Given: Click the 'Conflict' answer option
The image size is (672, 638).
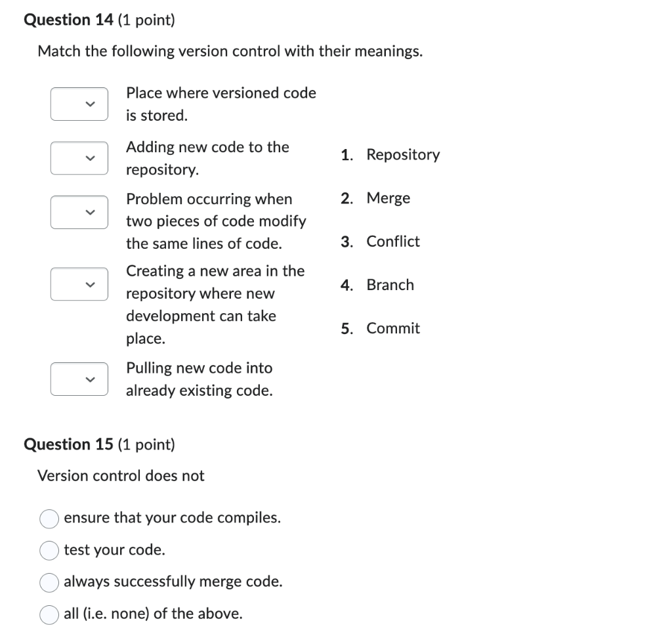Looking at the screenshot, I should pos(393,241).
